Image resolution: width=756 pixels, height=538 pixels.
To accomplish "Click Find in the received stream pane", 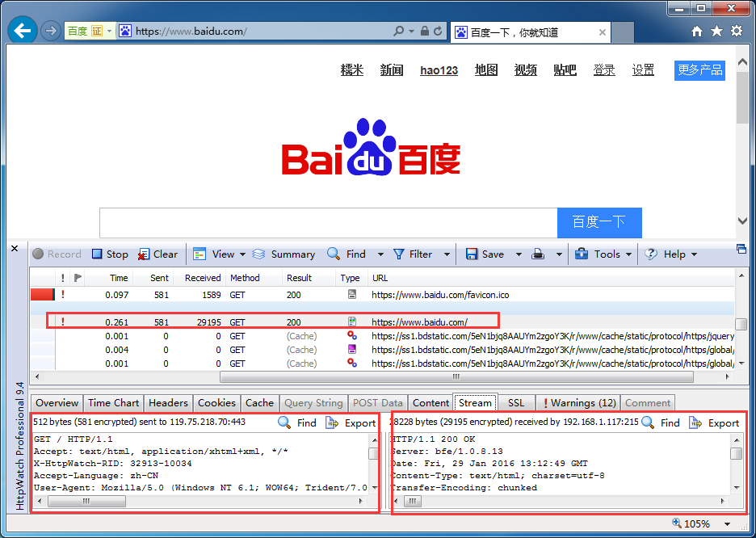I will pos(661,422).
